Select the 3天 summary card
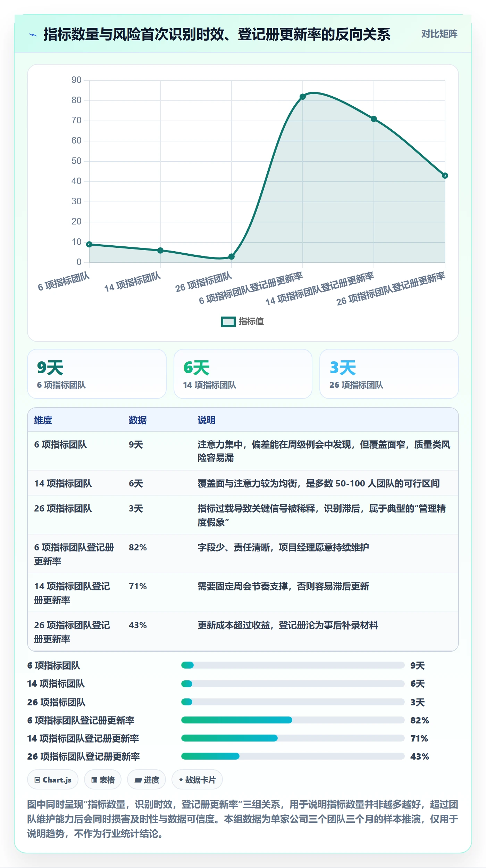This screenshot has width=486, height=868. (389, 374)
